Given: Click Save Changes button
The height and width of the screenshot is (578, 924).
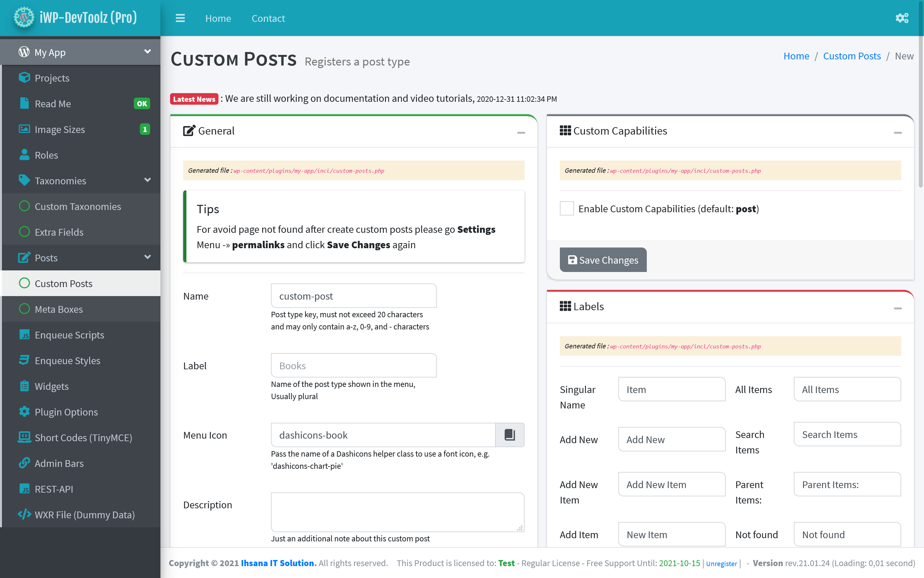Looking at the screenshot, I should click(603, 259).
